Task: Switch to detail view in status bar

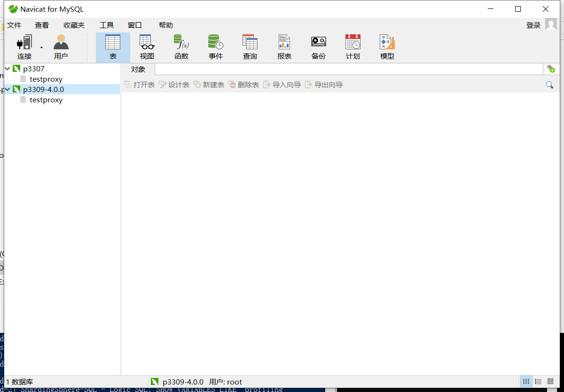Action: tap(550, 381)
